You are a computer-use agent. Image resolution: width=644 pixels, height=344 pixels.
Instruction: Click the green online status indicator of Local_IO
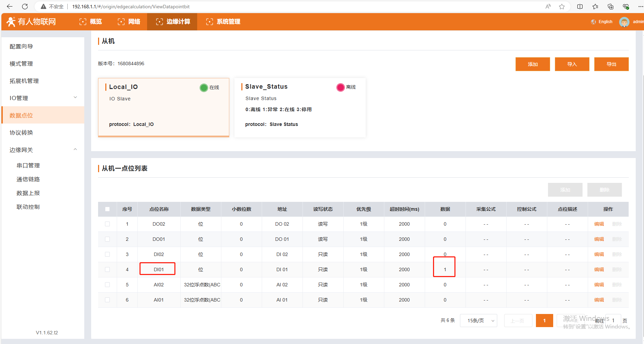[204, 88]
